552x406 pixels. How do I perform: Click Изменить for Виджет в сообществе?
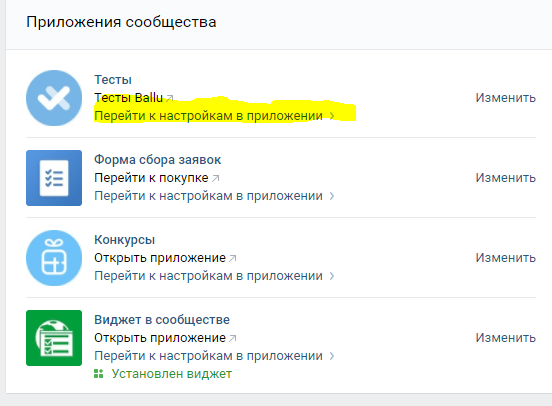tap(506, 337)
